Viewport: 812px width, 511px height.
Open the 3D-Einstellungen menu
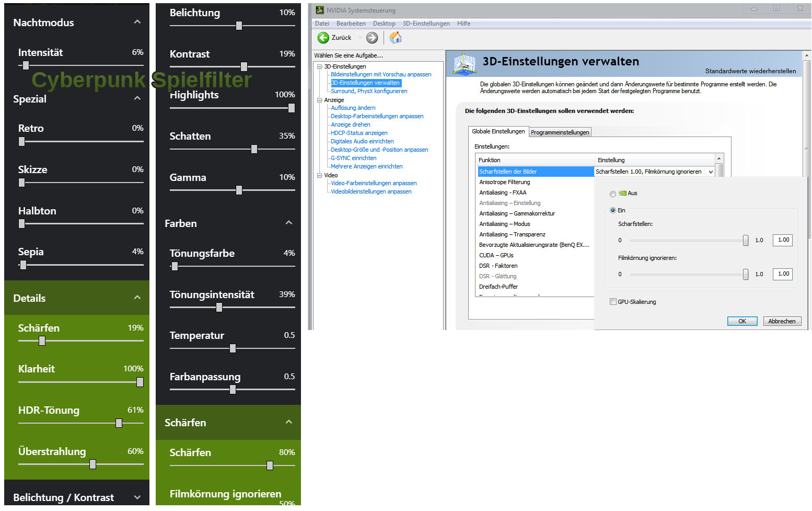(426, 24)
